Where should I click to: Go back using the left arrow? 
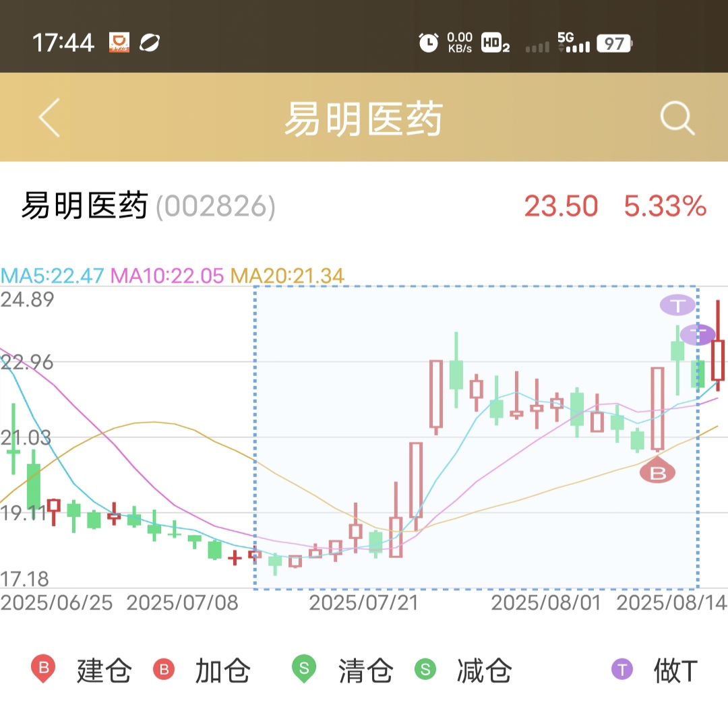[x=50, y=117]
